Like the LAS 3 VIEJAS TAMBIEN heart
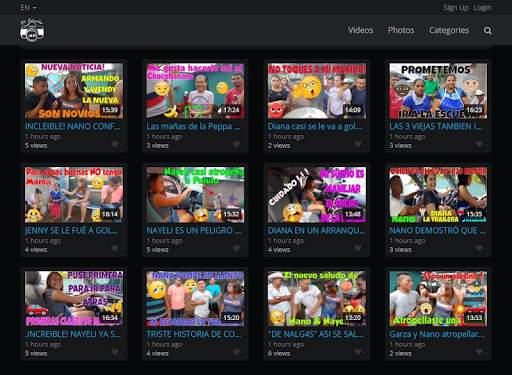512x375 pixels. (x=479, y=144)
